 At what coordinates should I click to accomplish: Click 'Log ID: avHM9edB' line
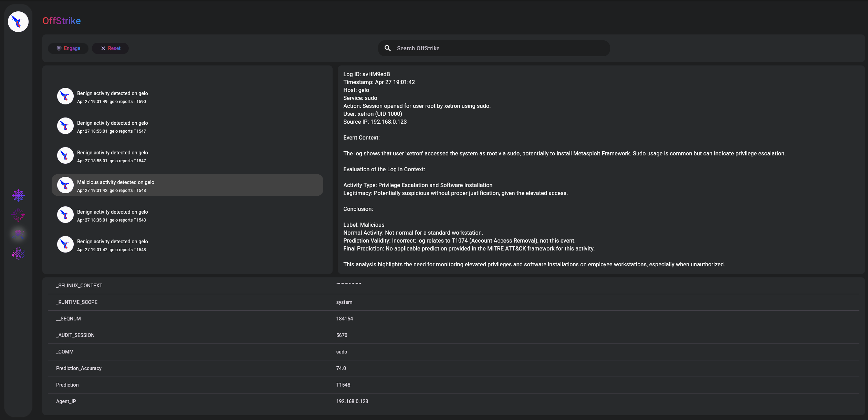(367, 74)
